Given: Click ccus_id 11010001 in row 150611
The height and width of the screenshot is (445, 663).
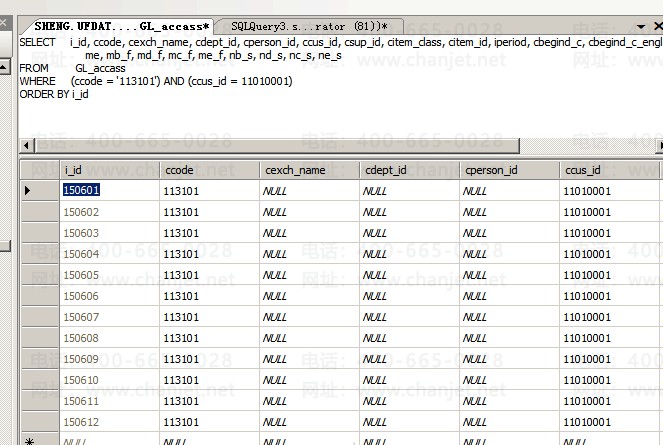Looking at the screenshot, I should point(609,401).
